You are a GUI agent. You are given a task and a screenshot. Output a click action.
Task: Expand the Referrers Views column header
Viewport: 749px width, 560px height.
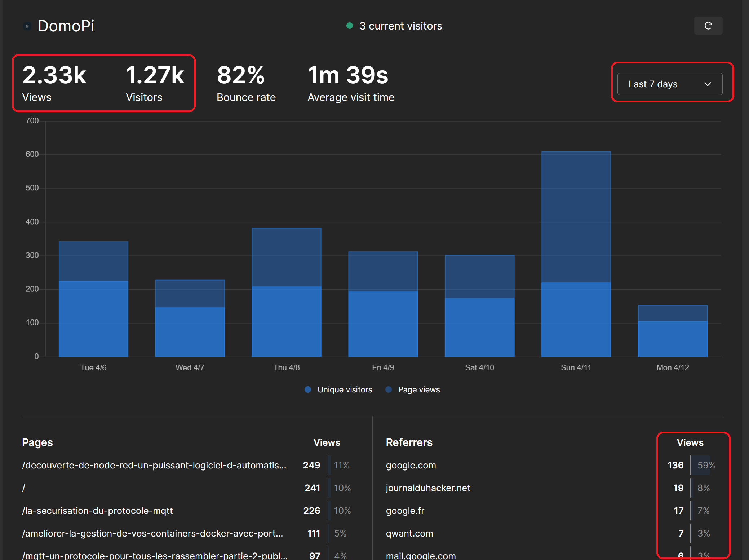coord(690,442)
